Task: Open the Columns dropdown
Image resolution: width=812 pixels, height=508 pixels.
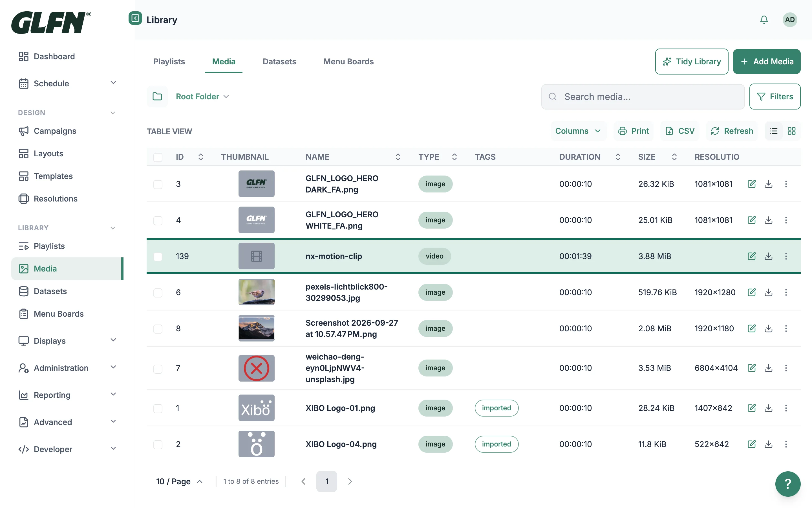Action: (578, 131)
